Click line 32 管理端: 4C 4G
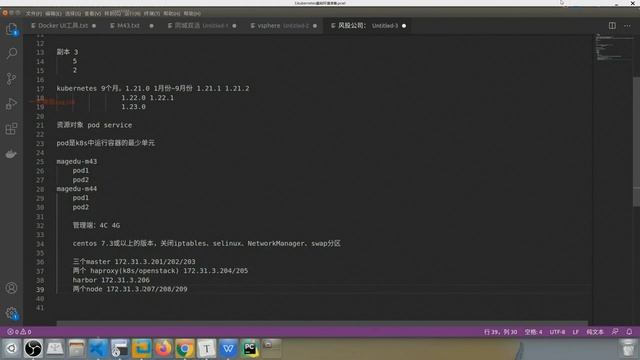 pos(96,225)
